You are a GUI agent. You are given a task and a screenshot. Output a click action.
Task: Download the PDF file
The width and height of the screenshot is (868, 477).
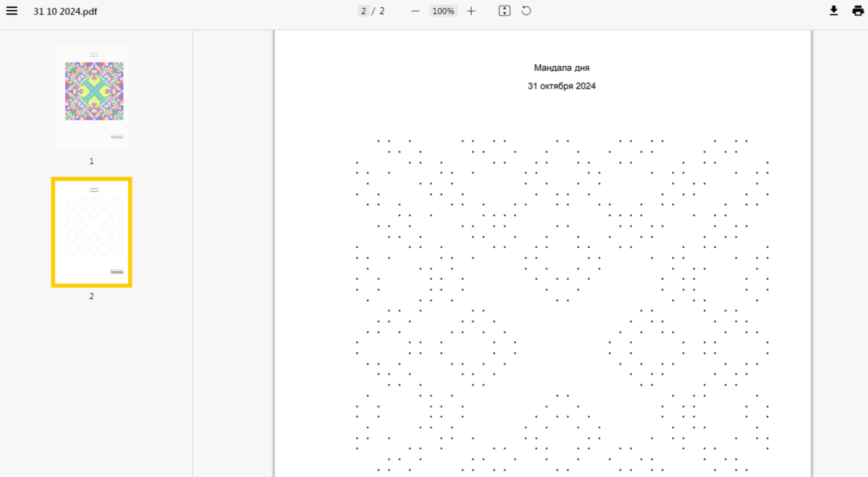pyautogui.click(x=833, y=11)
